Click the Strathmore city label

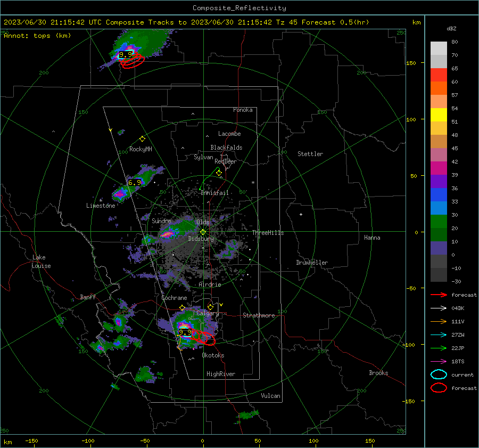point(259,315)
